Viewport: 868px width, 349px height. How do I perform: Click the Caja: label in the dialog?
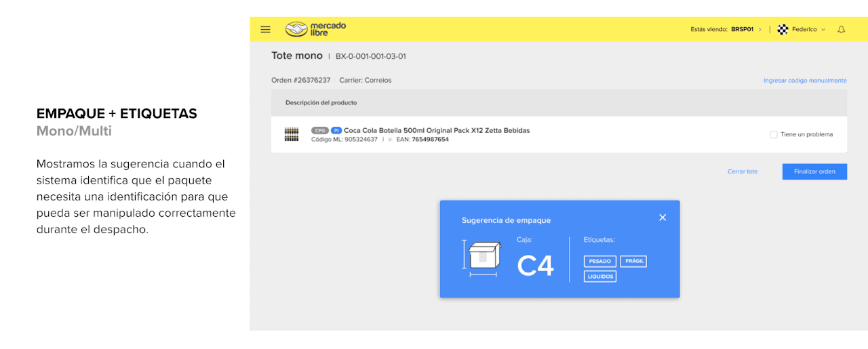coord(525,240)
